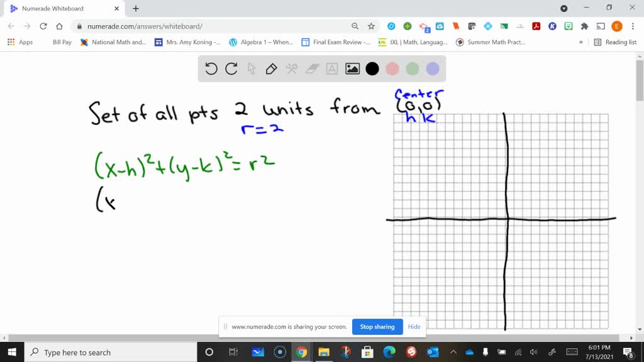Image resolution: width=644 pixels, height=362 pixels.
Task: Select the Text tool on the whiteboard
Action: click(331, 69)
